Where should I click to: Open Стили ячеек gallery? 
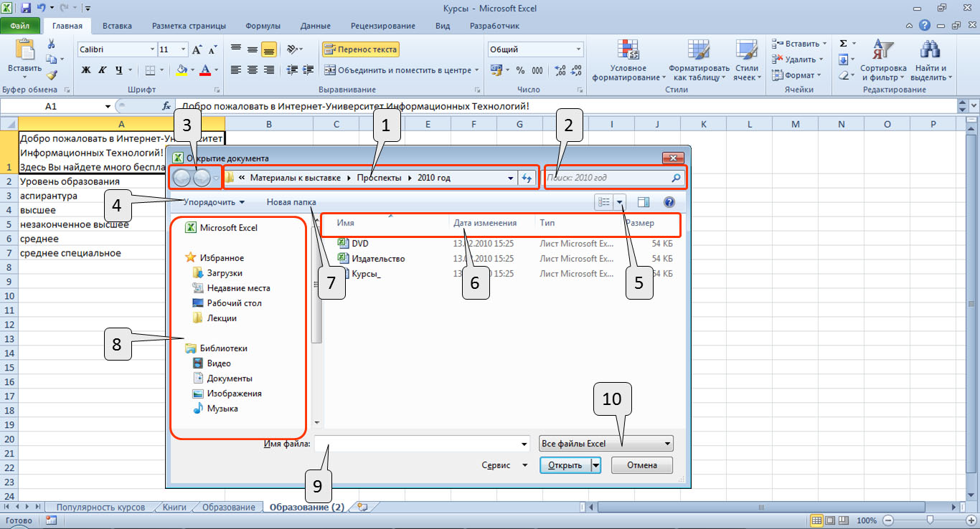point(747,61)
